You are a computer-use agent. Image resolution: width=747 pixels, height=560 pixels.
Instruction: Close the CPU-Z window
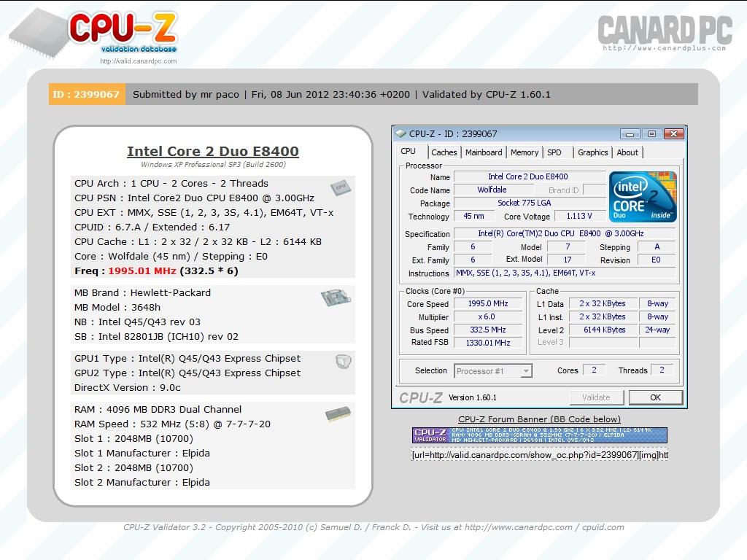pyautogui.click(x=673, y=134)
